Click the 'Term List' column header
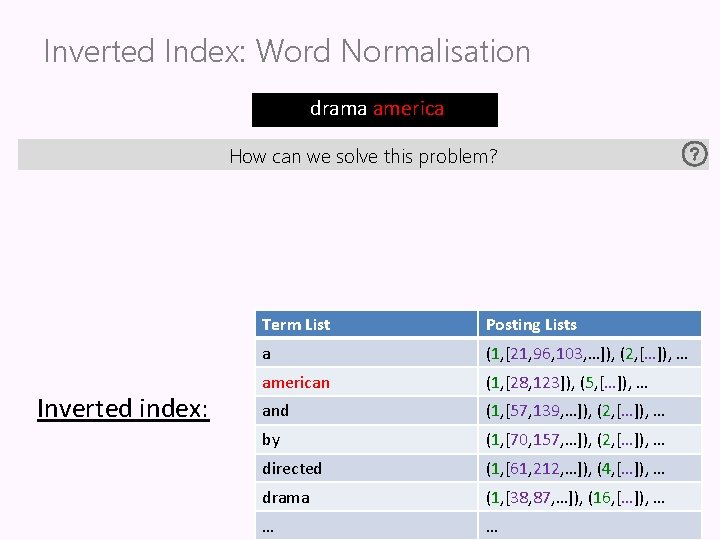Viewport: 720px width, 540px height. (366, 324)
